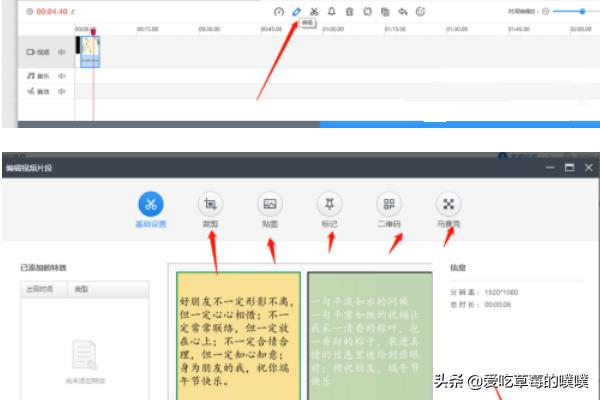Image resolution: width=600 pixels, height=400 pixels.
Task: Click the 00:45.00 mark on the ruler
Action: coord(271,29)
